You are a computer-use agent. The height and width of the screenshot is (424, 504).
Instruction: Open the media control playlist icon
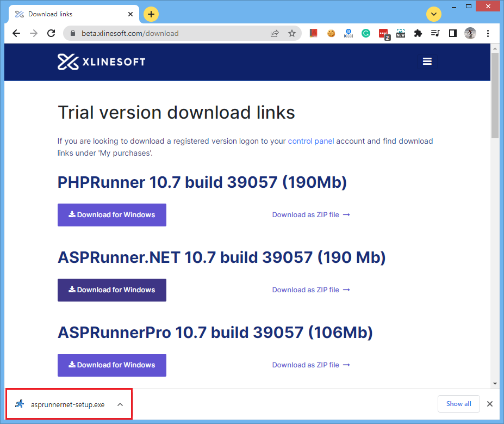[x=435, y=33]
